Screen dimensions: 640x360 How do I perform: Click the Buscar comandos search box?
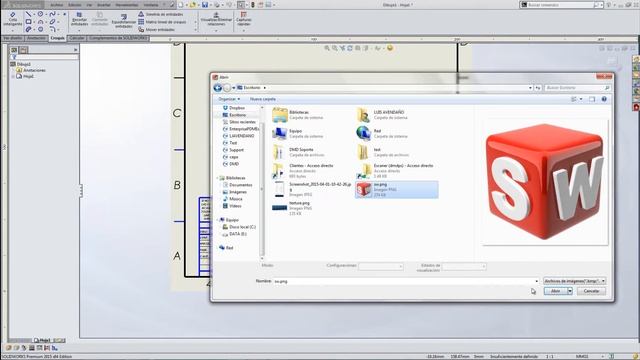tap(561, 5)
